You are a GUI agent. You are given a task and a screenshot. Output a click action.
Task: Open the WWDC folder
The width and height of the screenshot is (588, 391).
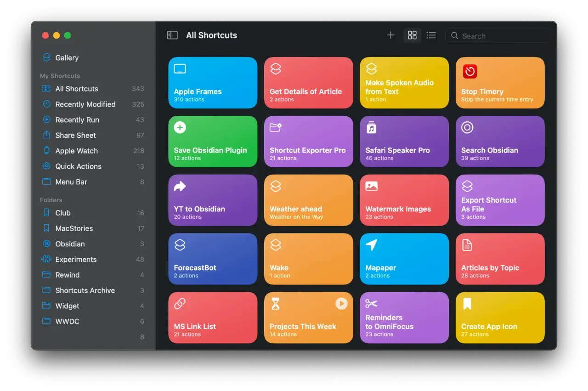click(93, 322)
